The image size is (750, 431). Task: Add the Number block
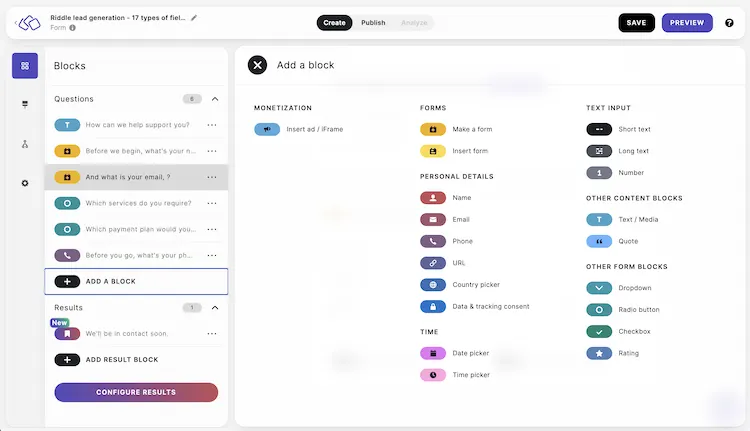point(615,173)
